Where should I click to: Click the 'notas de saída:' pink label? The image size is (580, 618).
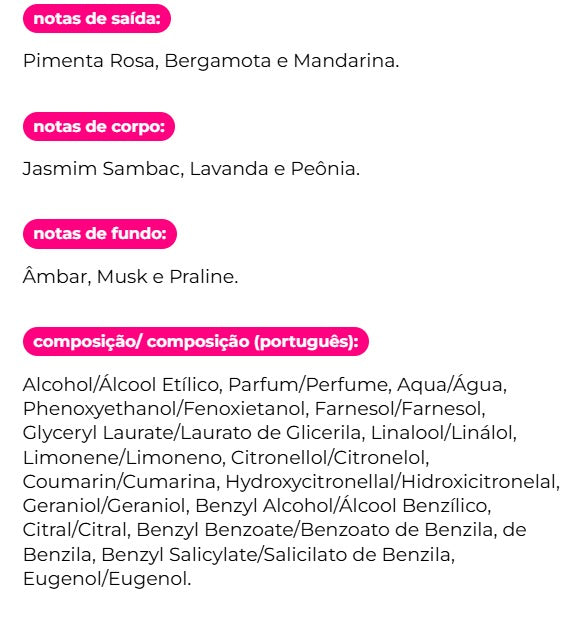point(97,19)
